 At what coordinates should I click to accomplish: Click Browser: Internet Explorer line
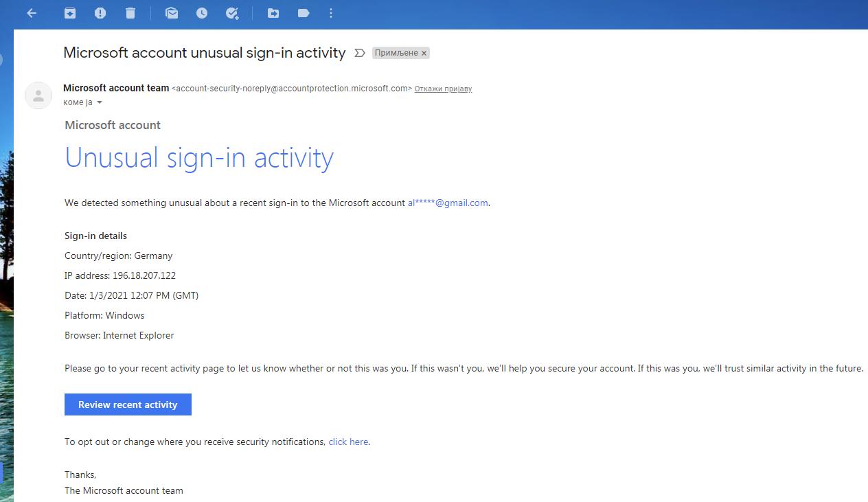[119, 335]
